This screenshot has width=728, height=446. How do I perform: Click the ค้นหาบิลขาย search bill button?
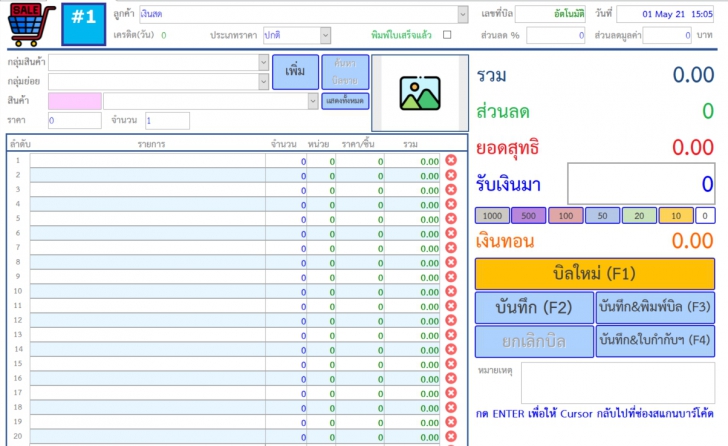click(345, 72)
